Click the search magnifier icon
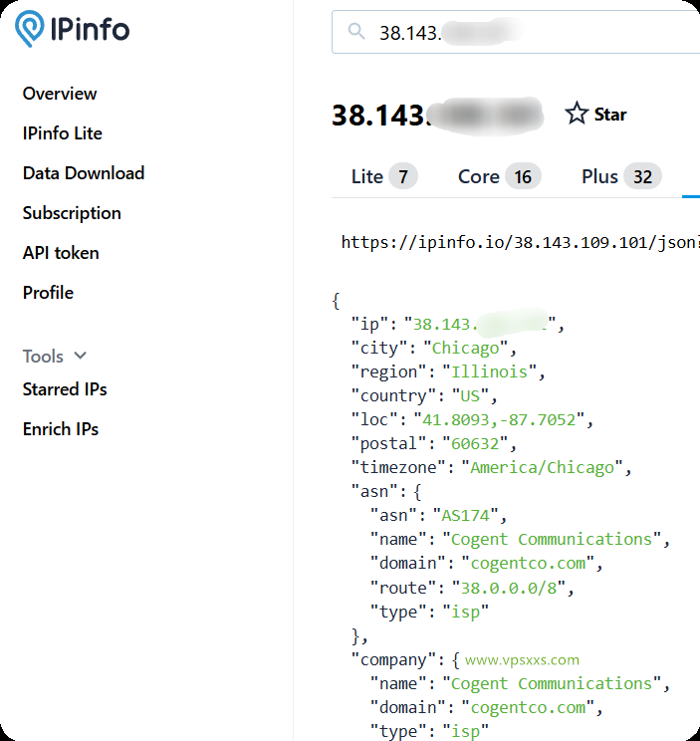The image size is (700, 741). pos(356,32)
